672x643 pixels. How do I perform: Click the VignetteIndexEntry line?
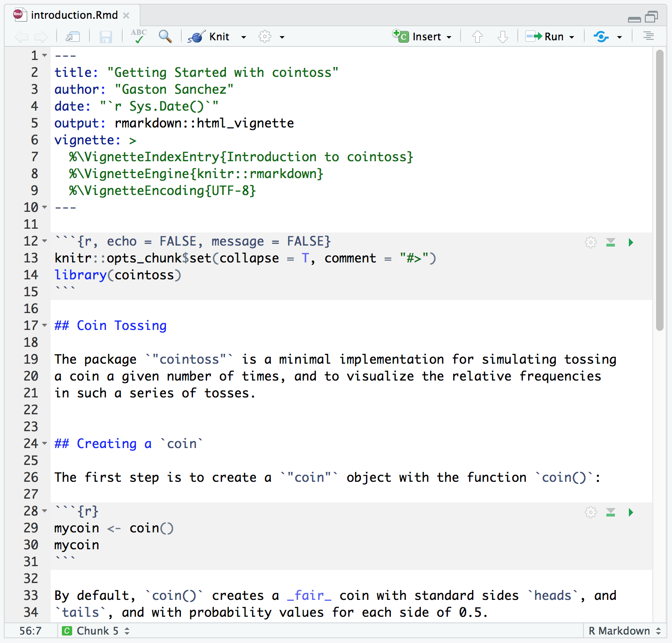pos(241,157)
